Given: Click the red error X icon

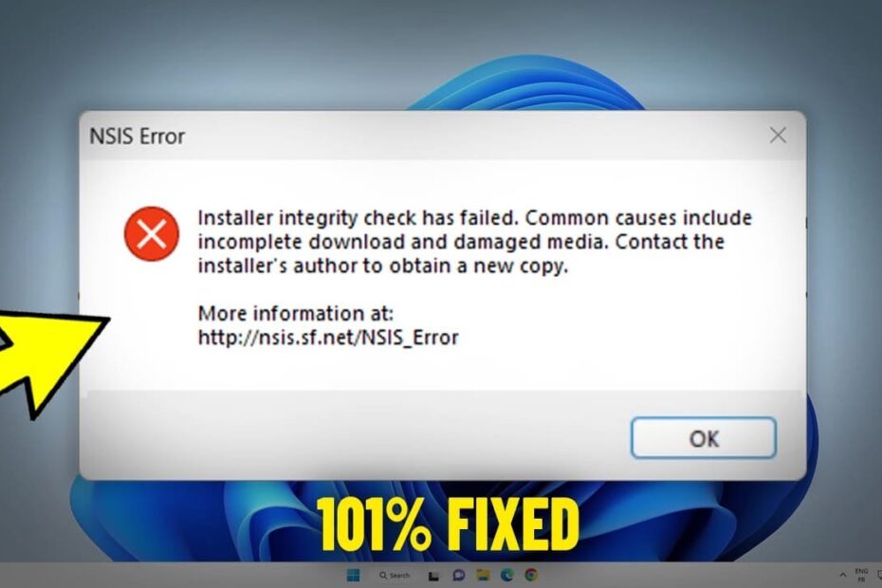Looking at the screenshot, I should tap(152, 233).
